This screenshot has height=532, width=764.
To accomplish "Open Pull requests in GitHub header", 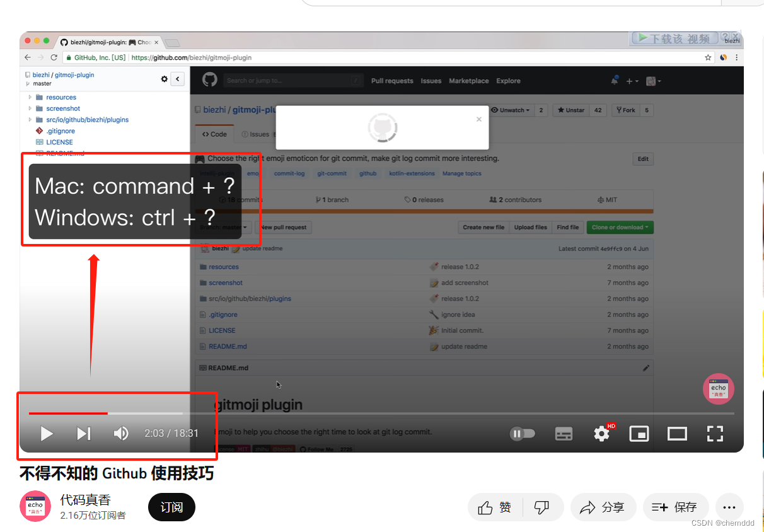I will (x=392, y=81).
